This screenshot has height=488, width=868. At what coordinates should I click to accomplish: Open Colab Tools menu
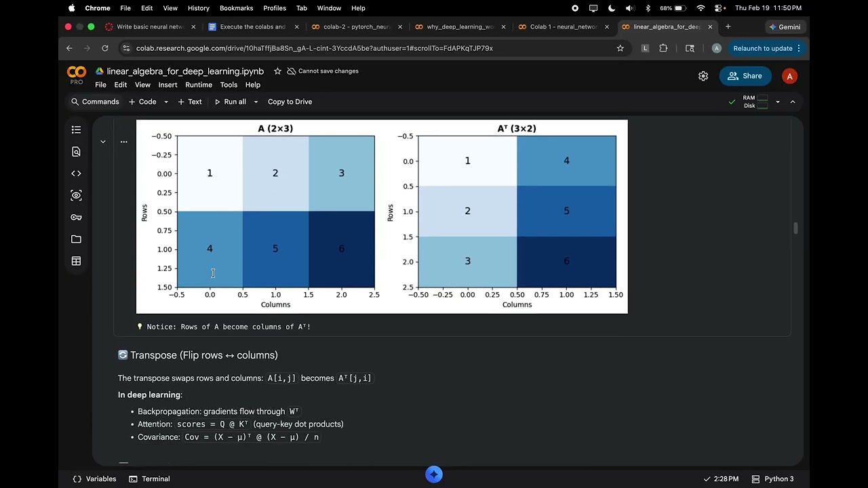[229, 85]
